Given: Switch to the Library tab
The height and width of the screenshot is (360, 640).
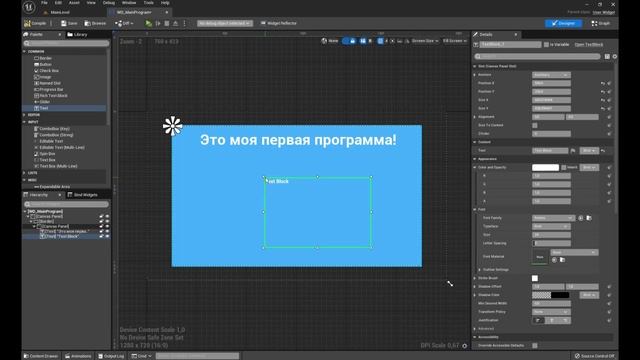Looking at the screenshot, I should click(78, 35).
